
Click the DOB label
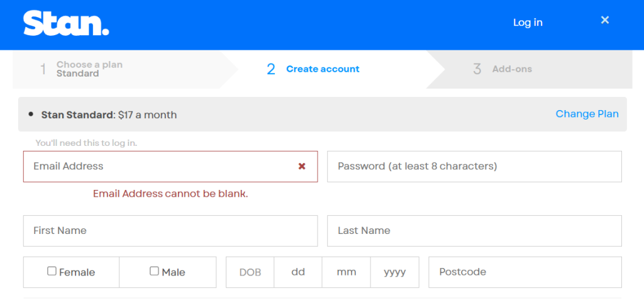click(x=250, y=272)
